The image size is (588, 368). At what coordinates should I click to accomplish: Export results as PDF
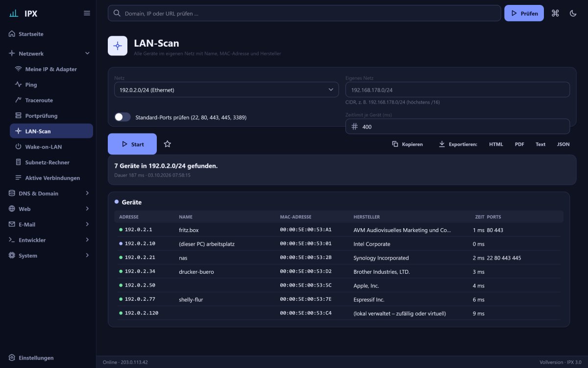pos(519,144)
